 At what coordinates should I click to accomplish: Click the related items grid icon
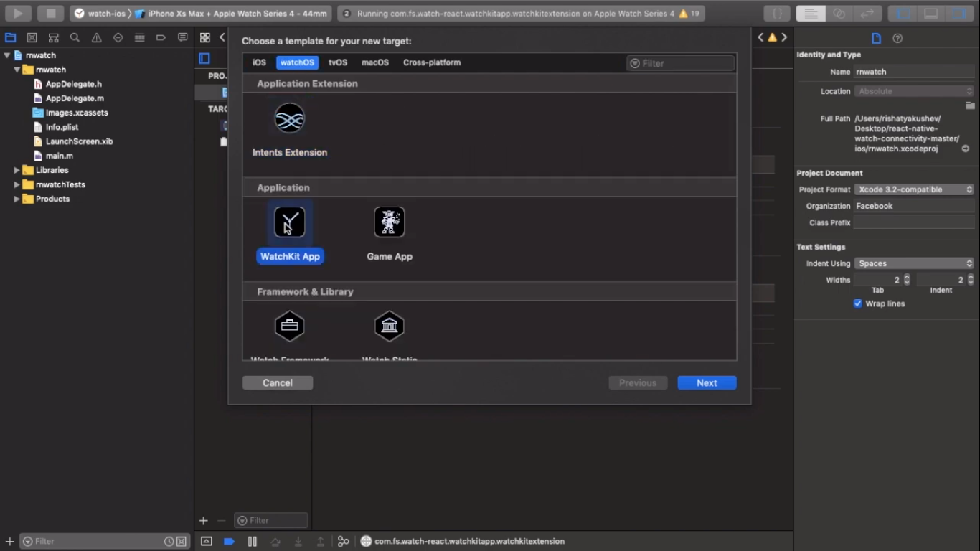tap(205, 37)
